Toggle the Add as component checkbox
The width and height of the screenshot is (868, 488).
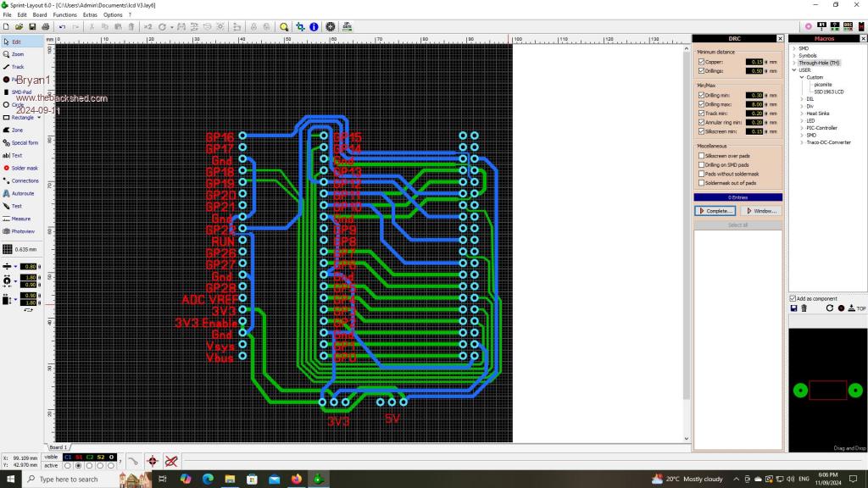tap(793, 298)
